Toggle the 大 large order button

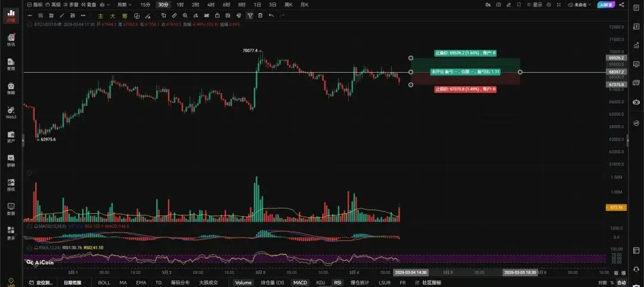point(112,16)
